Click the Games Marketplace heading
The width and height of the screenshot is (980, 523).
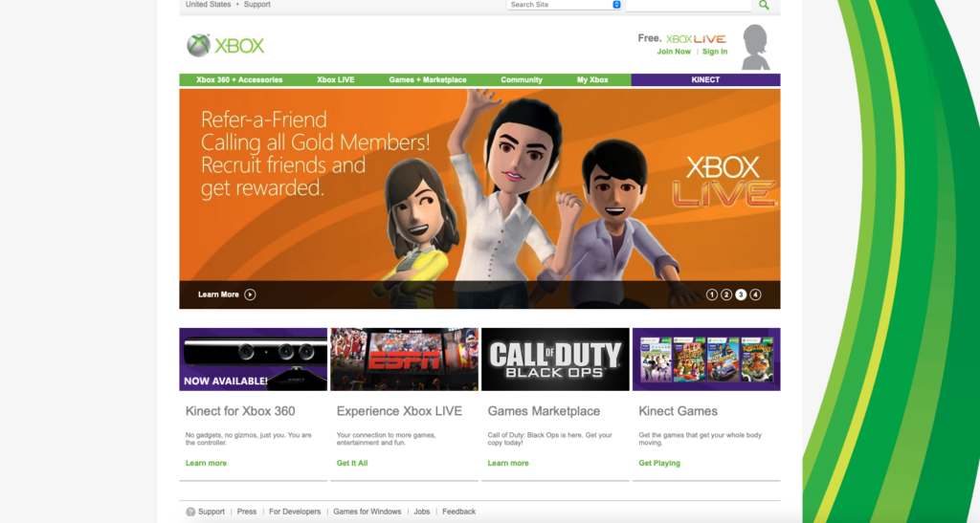coord(544,411)
